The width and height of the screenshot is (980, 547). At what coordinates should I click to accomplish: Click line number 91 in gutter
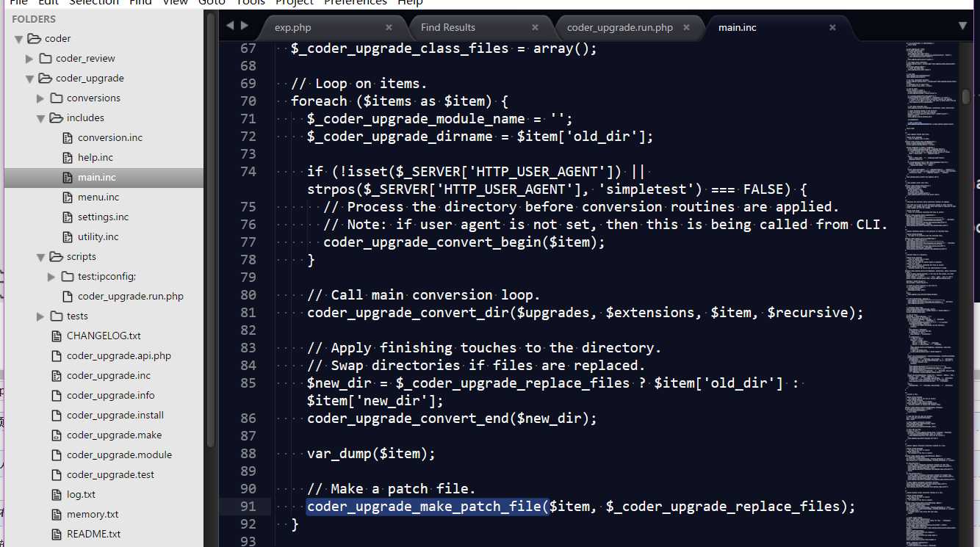click(x=248, y=507)
